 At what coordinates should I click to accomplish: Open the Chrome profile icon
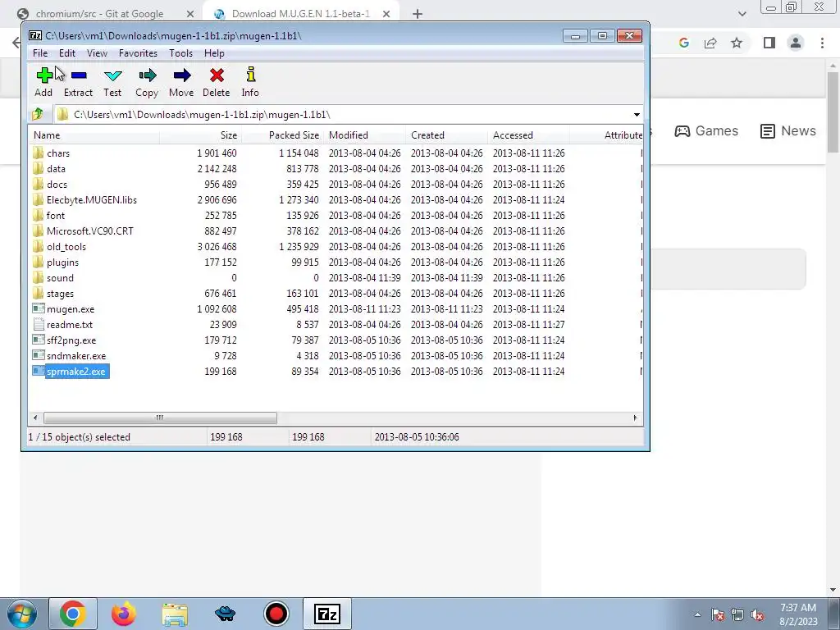(x=796, y=43)
